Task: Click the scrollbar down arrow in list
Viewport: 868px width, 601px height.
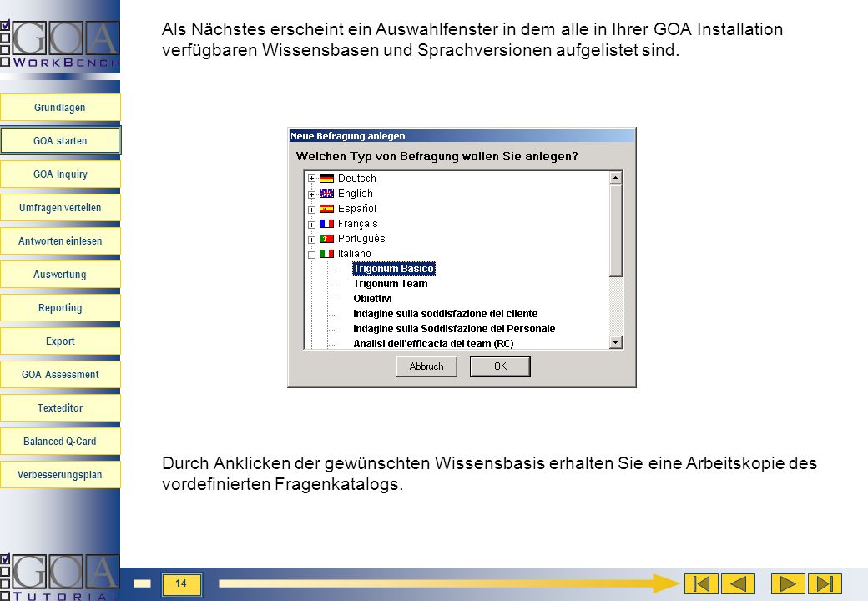Action: click(616, 342)
